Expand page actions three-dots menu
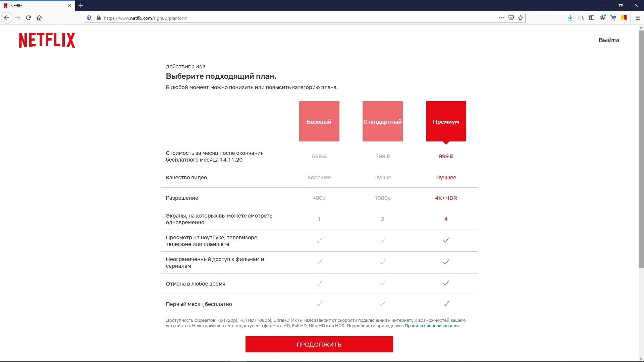 [501, 18]
